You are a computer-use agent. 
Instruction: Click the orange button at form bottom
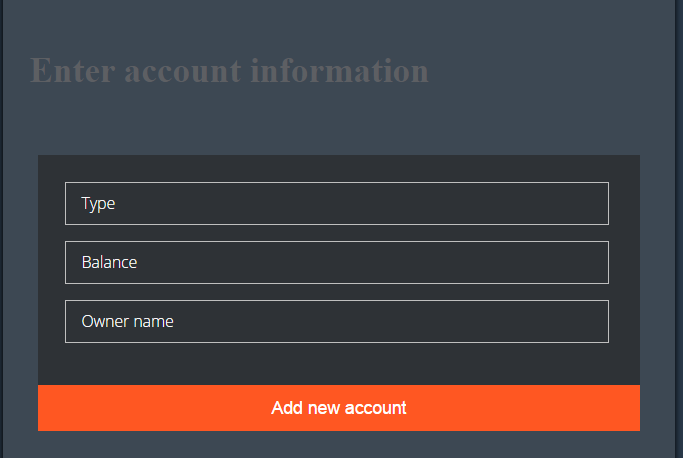(x=339, y=408)
